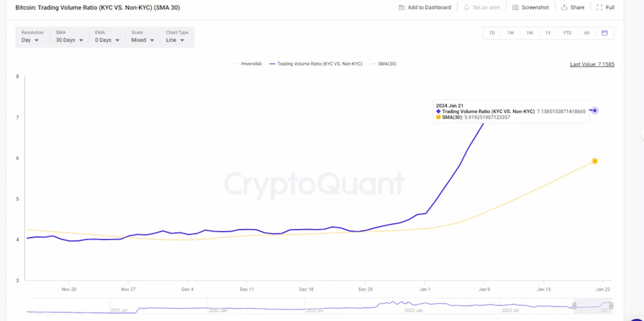Click left handle of range navigator
Screen dimensions: 644x321
coord(574,306)
